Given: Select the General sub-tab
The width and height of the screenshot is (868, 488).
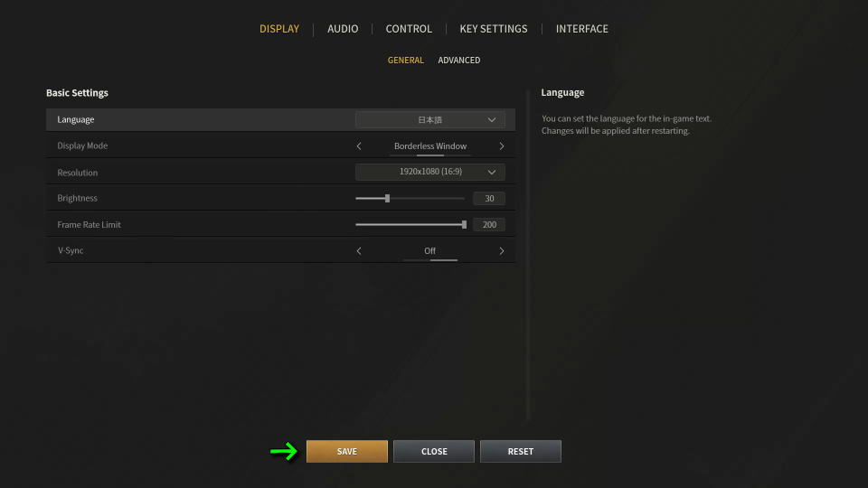Looking at the screenshot, I should (406, 60).
